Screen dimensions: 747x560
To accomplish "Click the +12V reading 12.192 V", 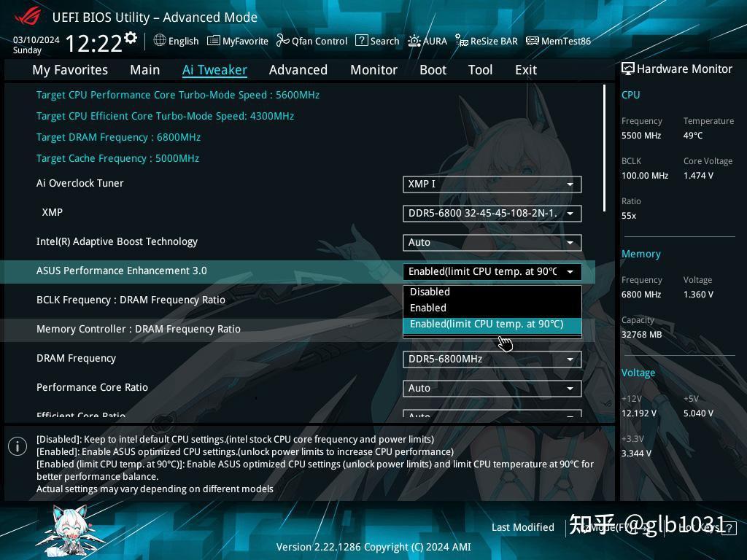I will [x=638, y=413].
